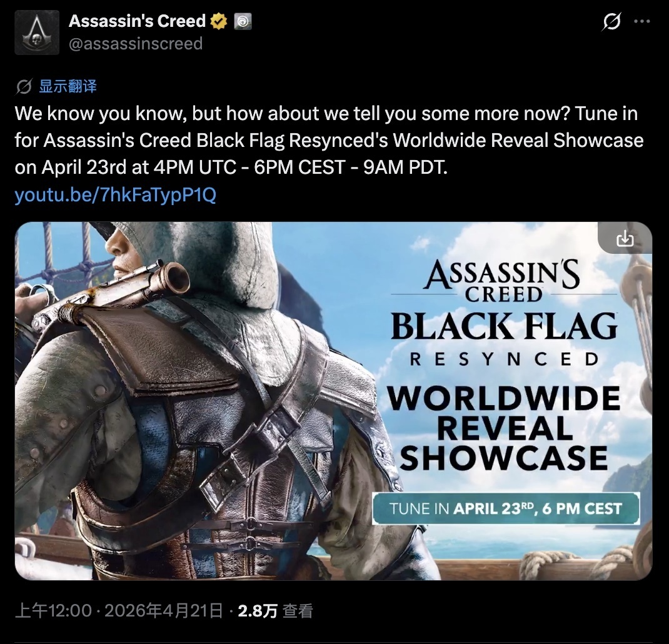Open the hooded pirate artwork image
The height and width of the screenshot is (644, 669).
pyautogui.click(x=333, y=401)
